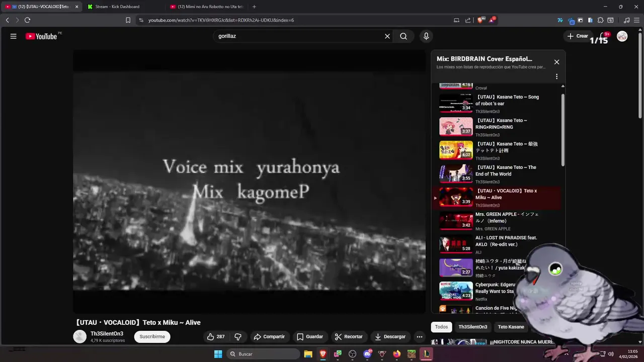Open OBS Studio from the taskbar
The width and height of the screenshot is (644, 362).
(352, 354)
